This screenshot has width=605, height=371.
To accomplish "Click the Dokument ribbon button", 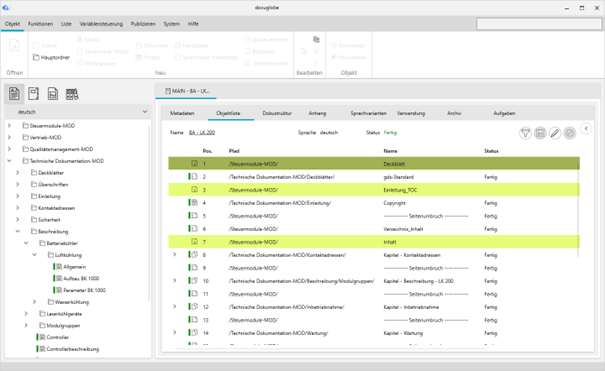I will (152, 46).
